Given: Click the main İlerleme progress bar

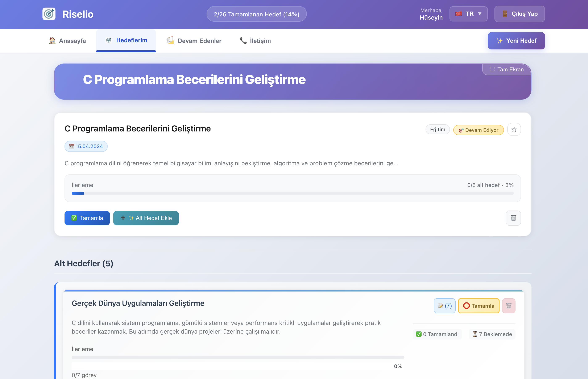Looking at the screenshot, I should tap(292, 193).
